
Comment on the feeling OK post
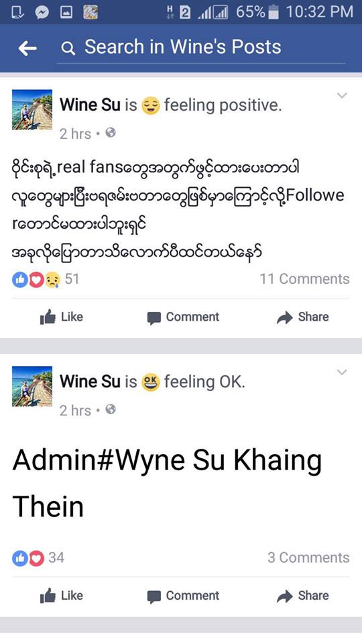click(183, 596)
